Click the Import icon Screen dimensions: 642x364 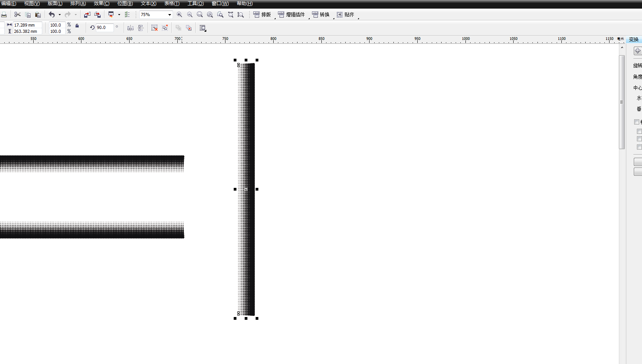click(x=87, y=14)
